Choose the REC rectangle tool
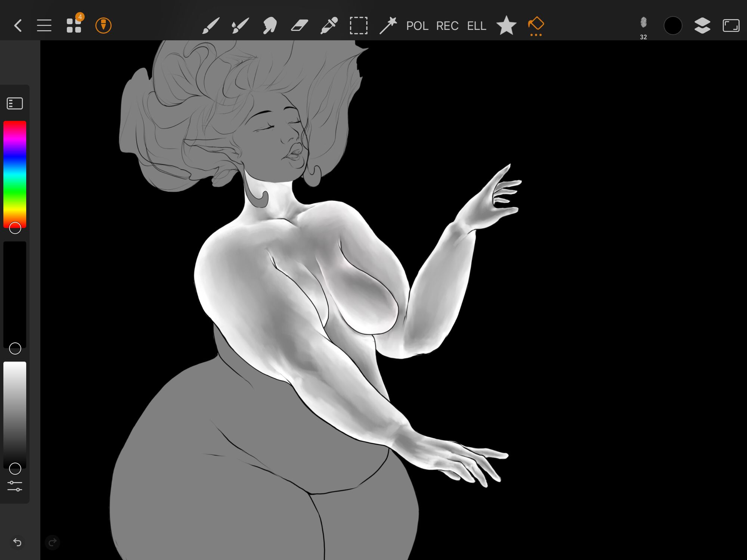Image resolution: width=747 pixels, height=560 pixels. [x=447, y=26]
